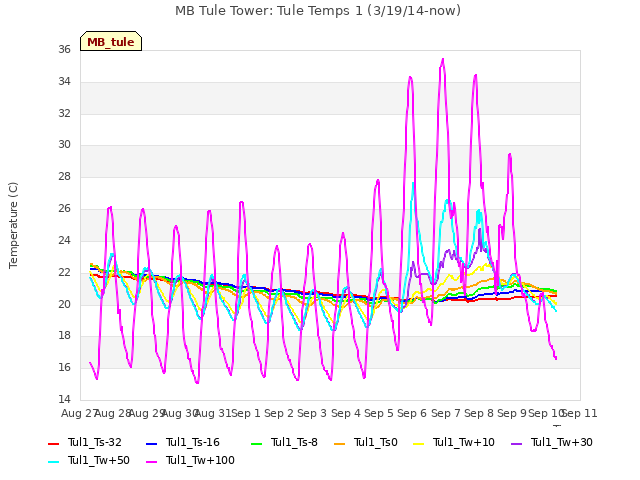
Task: Click the highest magenta peak near Sep 7
Action: (443, 60)
